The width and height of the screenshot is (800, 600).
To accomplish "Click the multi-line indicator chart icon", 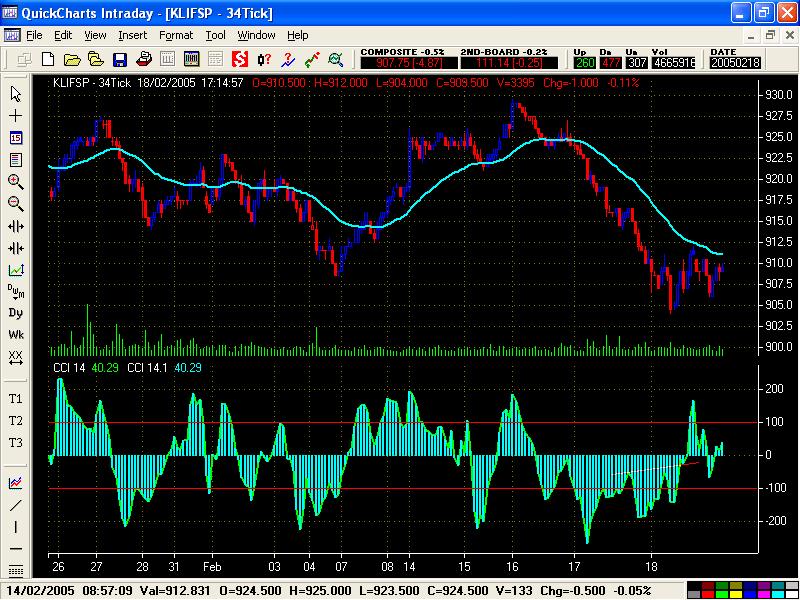I will coord(16,483).
